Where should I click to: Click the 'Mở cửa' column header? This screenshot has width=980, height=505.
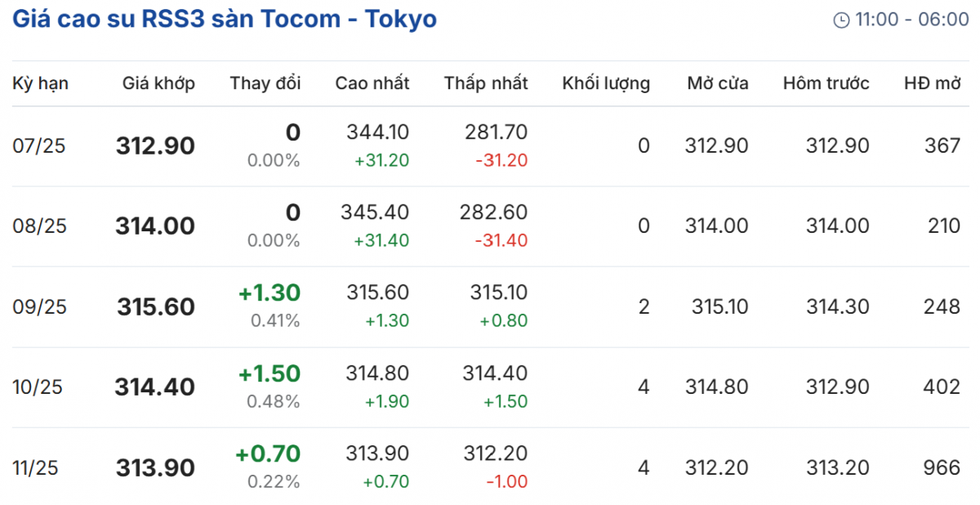click(717, 83)
